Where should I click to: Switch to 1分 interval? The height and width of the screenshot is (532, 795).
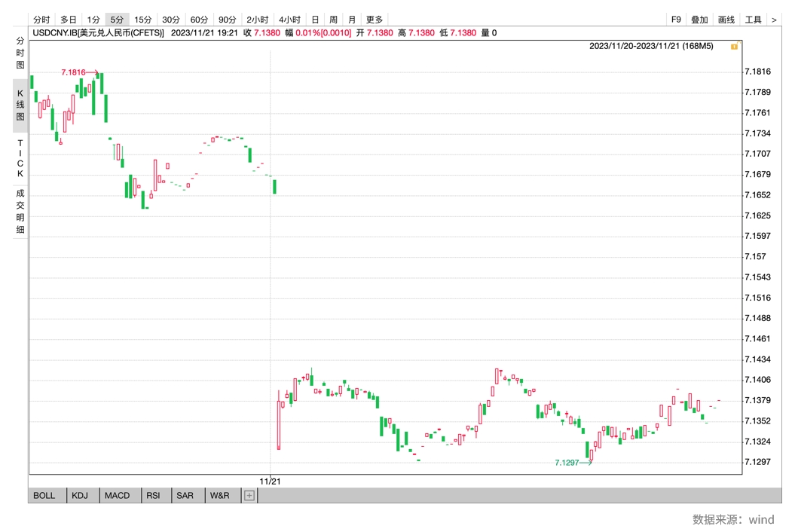(93, 20)
